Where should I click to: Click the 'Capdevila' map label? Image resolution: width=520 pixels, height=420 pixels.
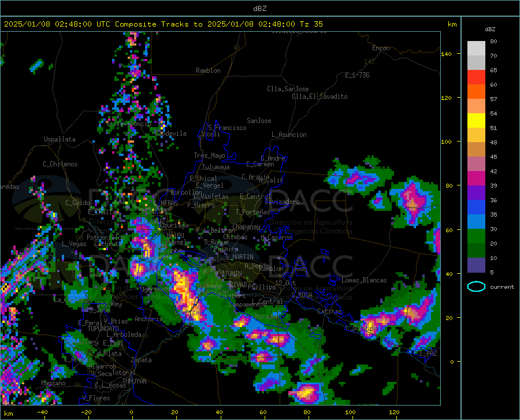coord(171,133)
